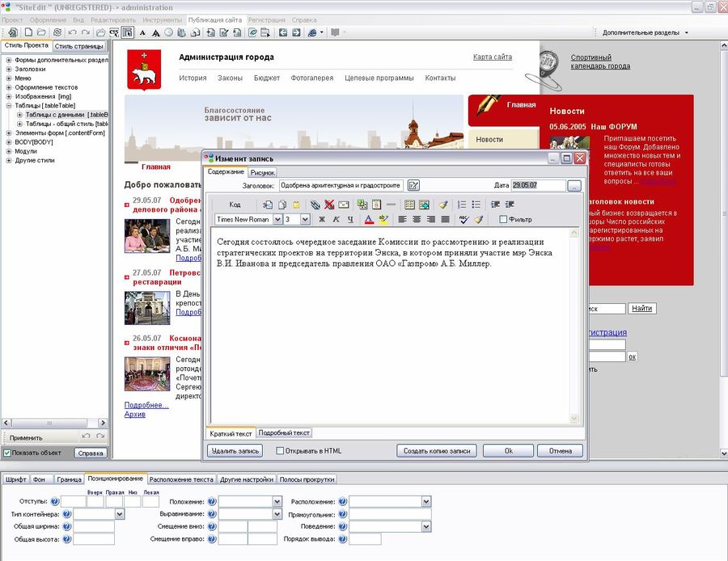Open the Times New Roman font dropdown

coord(277,220)
